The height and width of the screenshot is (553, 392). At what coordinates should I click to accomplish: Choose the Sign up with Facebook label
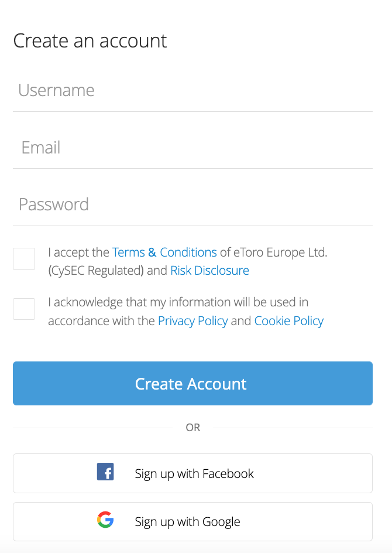[x=194, y=474]
